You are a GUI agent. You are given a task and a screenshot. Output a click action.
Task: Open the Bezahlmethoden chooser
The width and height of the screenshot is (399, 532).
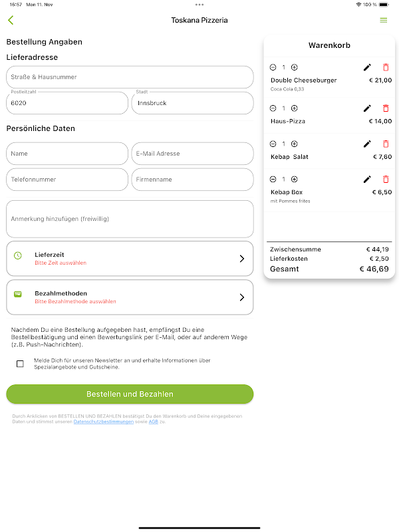[x=130, y=297]
